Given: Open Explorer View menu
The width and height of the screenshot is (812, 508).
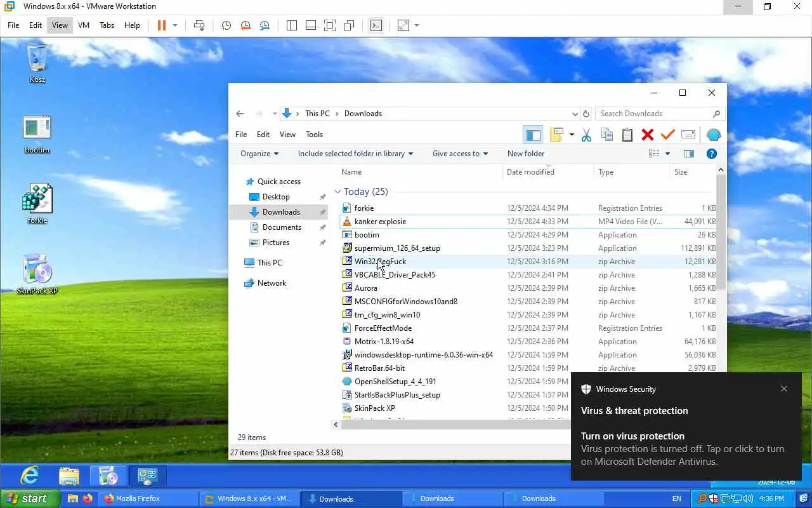Looking at the screenshot, I should tap(287, 135).
